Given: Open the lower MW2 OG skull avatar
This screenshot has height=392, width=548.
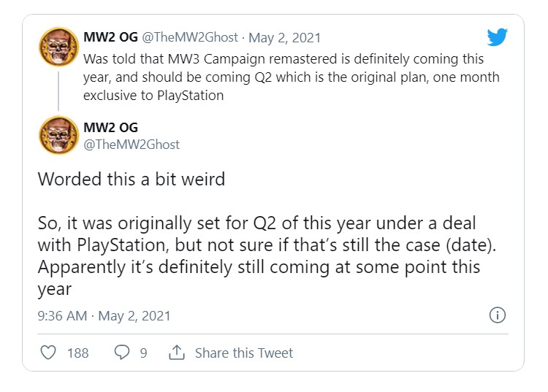Looking at the screenshot, I should tap(59, 135).
